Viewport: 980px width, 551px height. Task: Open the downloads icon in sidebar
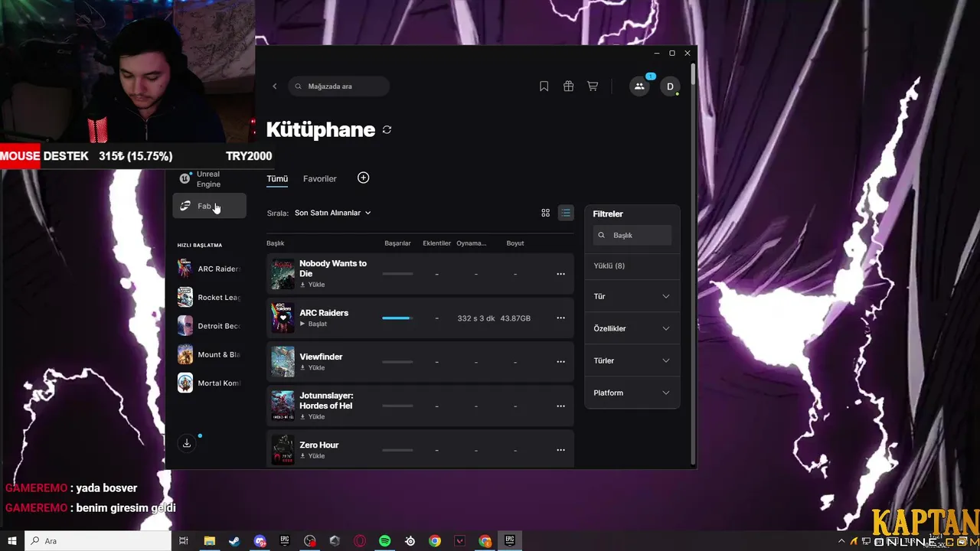[187, 443]
